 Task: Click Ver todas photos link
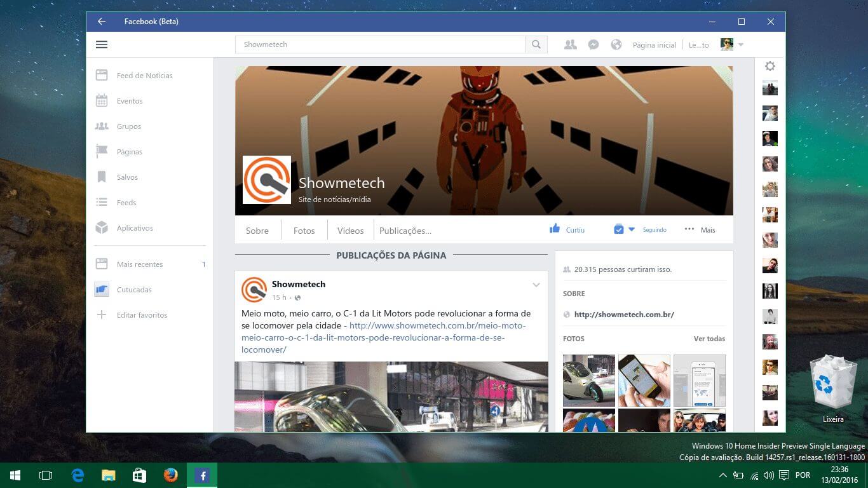[x=709, y=339]
